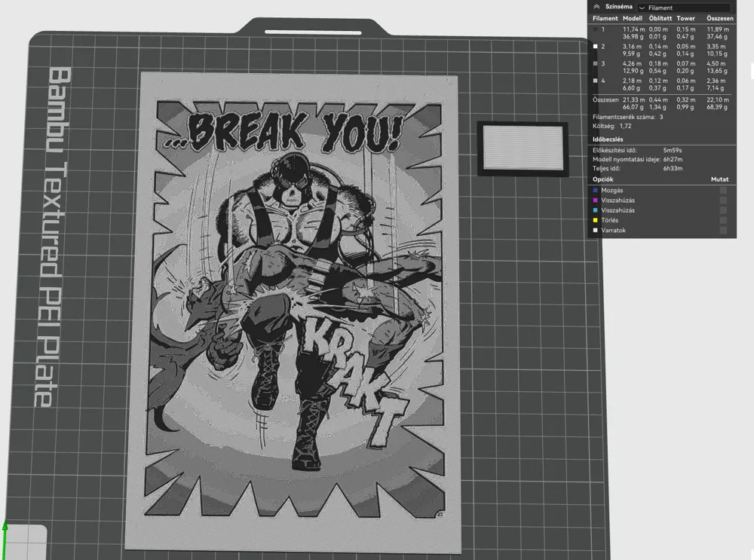Click the Mozgás option label
Screen dimensions: 754x560
coord(611,191)
